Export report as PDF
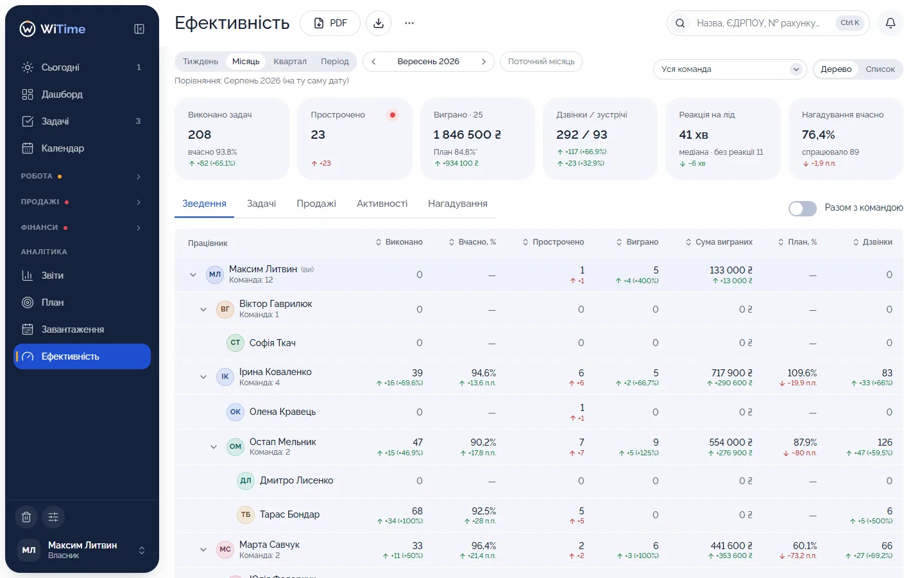The width and height of the screenshot is (924, 578). pyautogui.click(x=330, y=23)
